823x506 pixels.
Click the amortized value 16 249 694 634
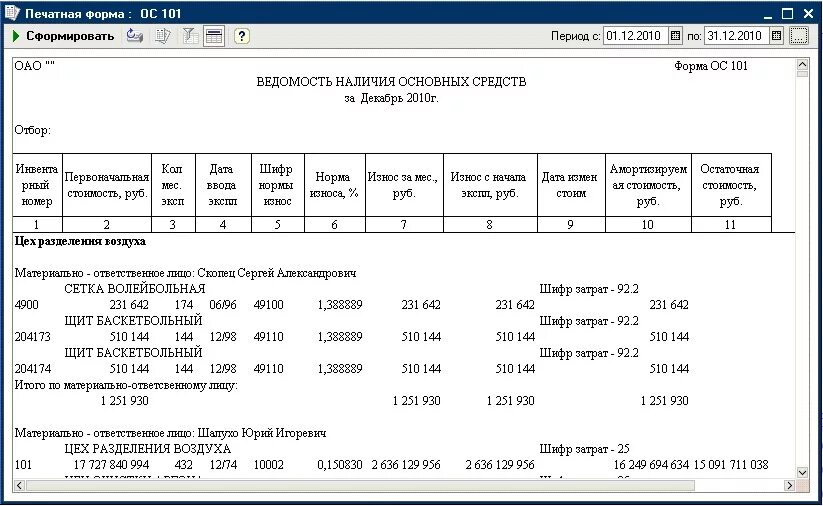tap(651, 465)
